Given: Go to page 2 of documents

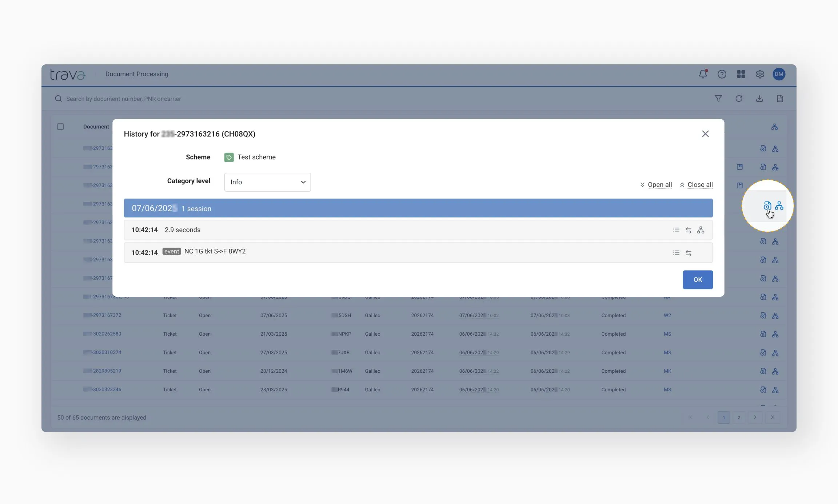Looking at the screenshot, I should point(739,417).
